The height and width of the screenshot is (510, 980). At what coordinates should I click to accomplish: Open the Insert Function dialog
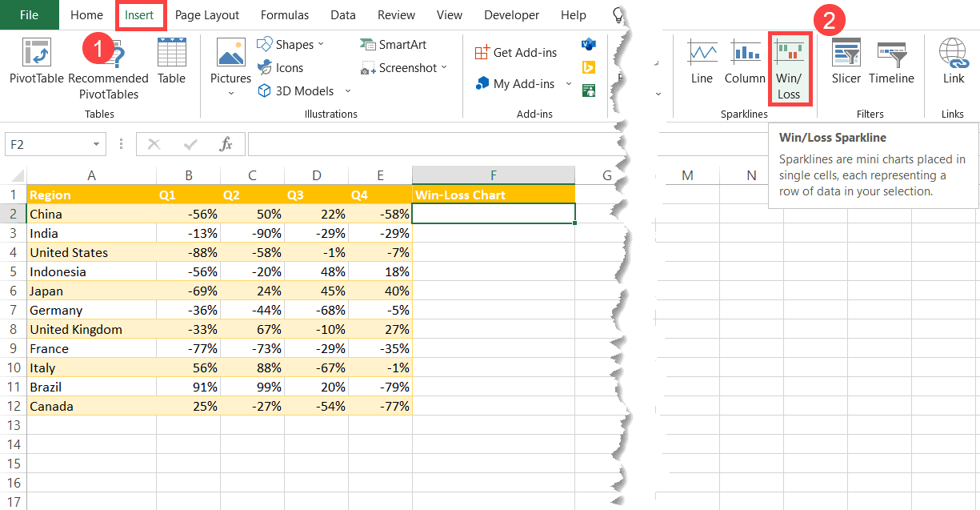(x=225, y=144)
